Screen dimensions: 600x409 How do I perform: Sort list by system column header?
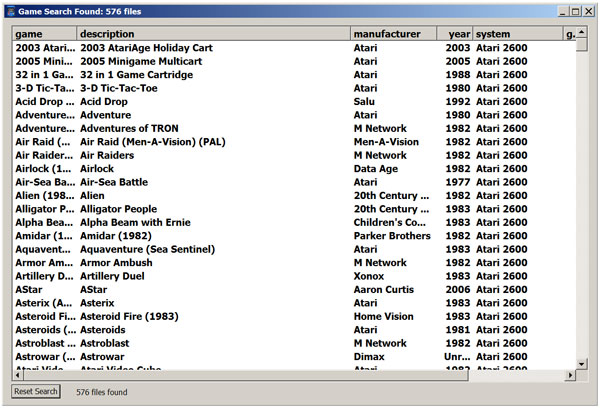[x=516, y=34]
